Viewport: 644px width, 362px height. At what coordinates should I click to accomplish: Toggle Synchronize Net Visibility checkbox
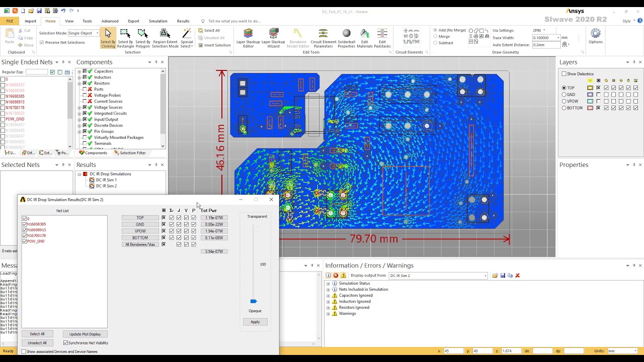(65, 343)
